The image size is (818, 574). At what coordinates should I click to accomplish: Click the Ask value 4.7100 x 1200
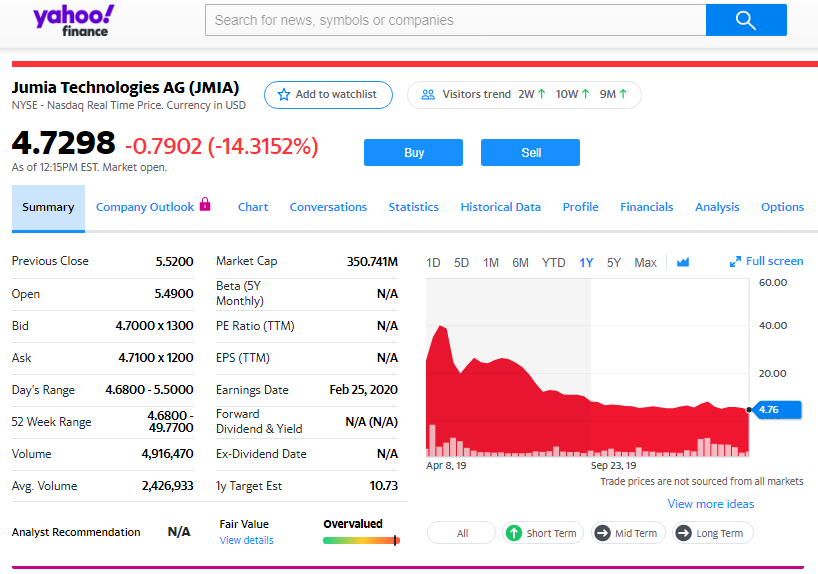(156, 357)
